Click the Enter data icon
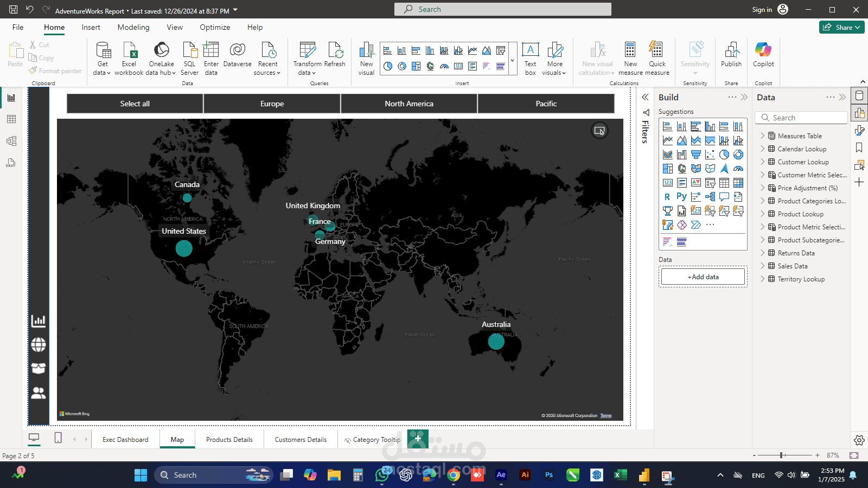Screen dimensions: 868x488 (211, 50)
